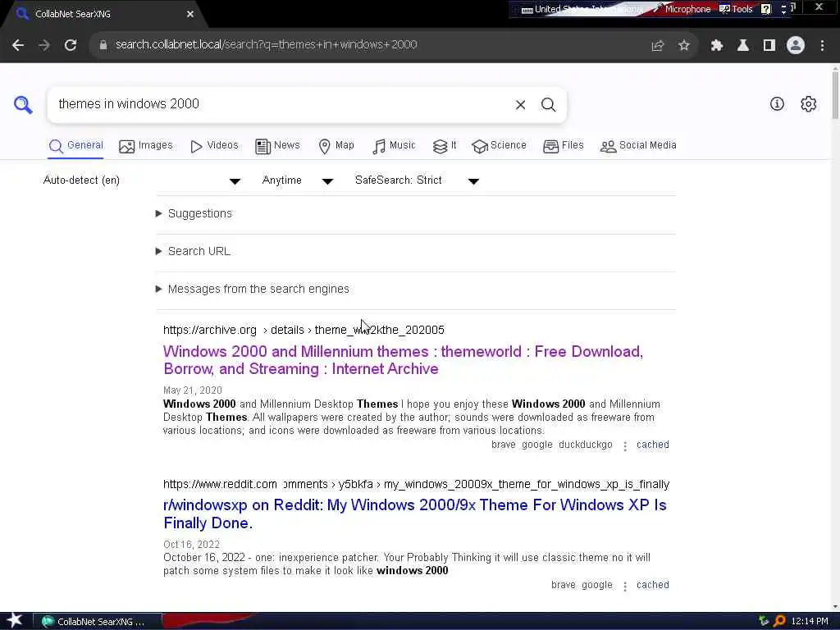Open the SafeSearch: Strict dropdown
840x630 pixels.
(417, 180)
